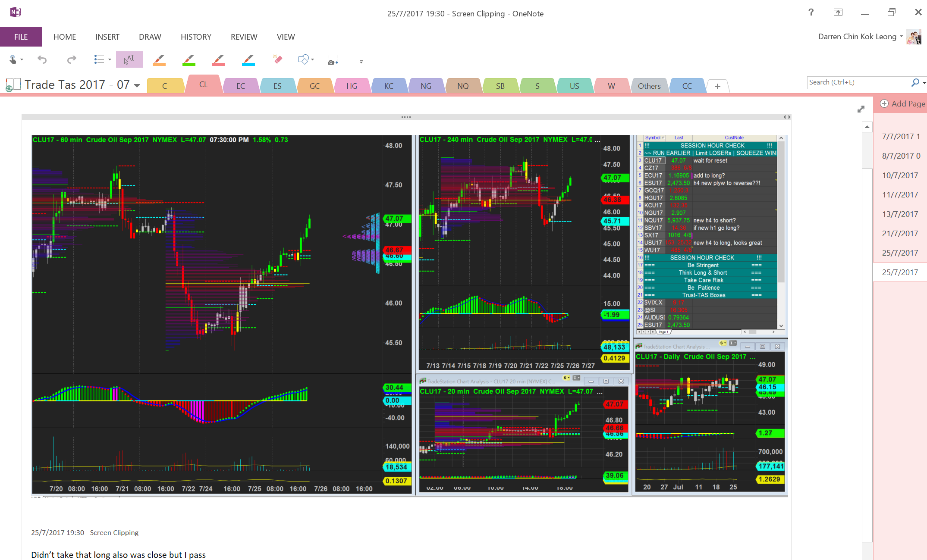Switch to the NQ section tab
The width and height of the screenshot is (927, 560).
463,86
